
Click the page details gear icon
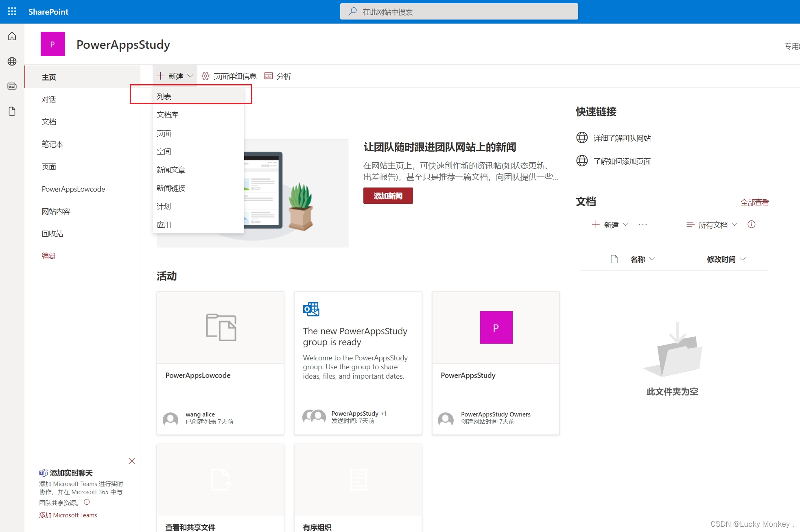click(x=205, y=76)
